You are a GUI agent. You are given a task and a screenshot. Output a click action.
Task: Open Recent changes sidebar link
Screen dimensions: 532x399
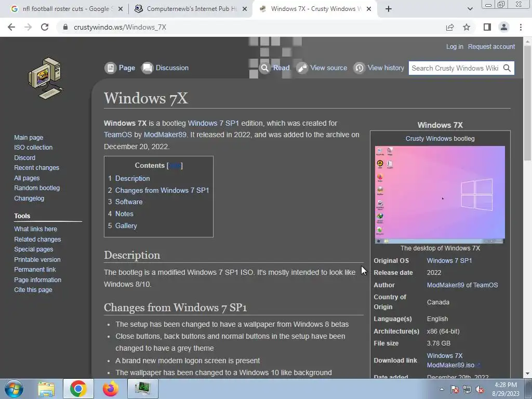pos(36,168)
